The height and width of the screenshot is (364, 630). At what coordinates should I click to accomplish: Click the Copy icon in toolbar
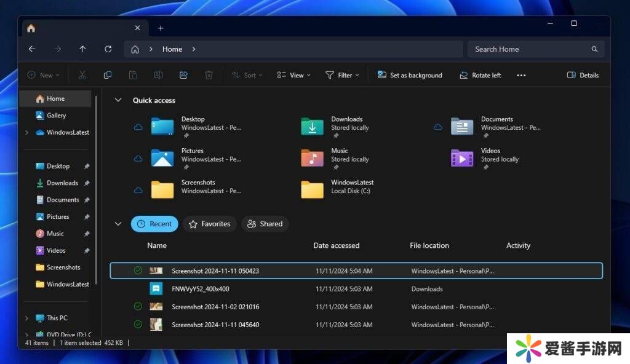pyautogui.click(x=108, y=75)
